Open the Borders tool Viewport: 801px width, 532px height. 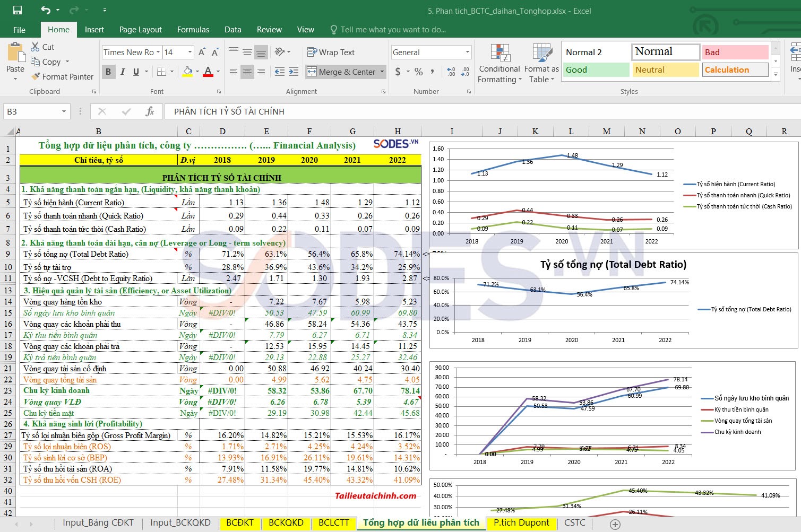coord(162,72)
